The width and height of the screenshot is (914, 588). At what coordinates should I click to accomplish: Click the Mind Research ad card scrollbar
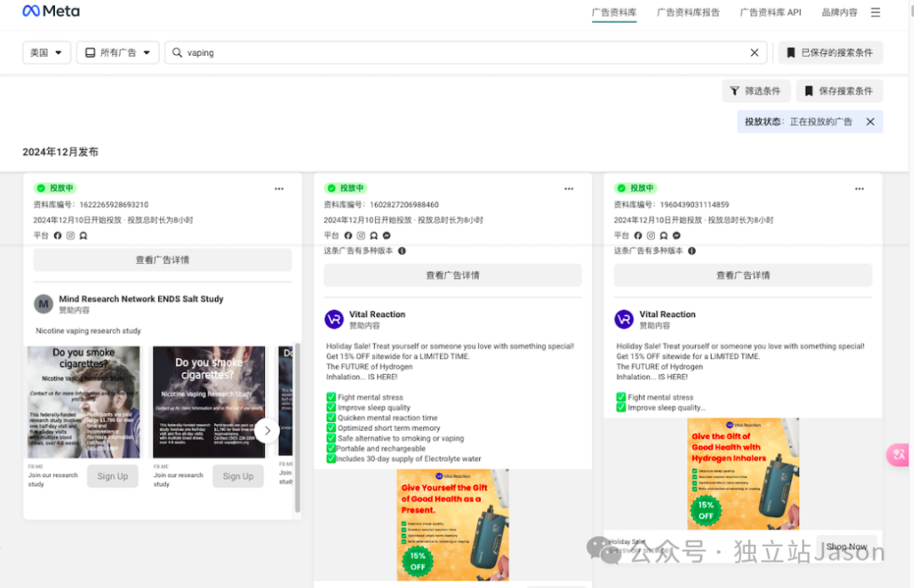(x=297, y=428)
